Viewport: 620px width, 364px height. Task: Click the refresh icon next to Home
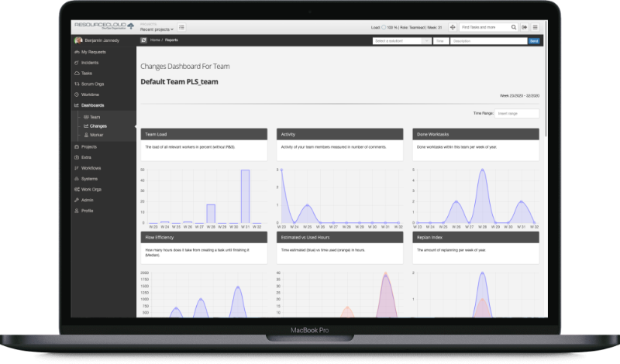pyautogui.click(x=143, y=40)
